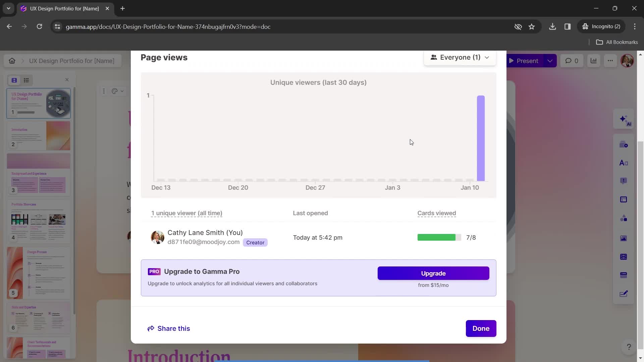Viewport: 644px width, 362px height.
Task: Open the more options (...) menu
Action: [610, 61]
